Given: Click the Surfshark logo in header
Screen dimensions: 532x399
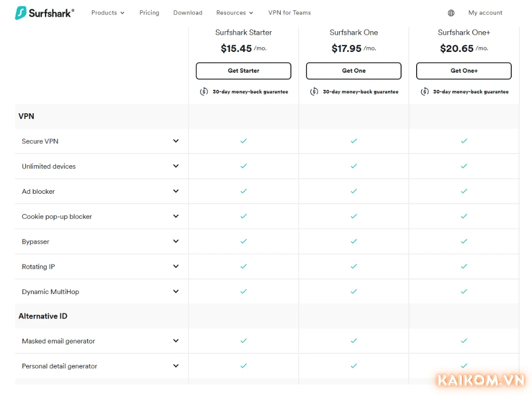Looking at the screenshot, I should tap(45, 13).
